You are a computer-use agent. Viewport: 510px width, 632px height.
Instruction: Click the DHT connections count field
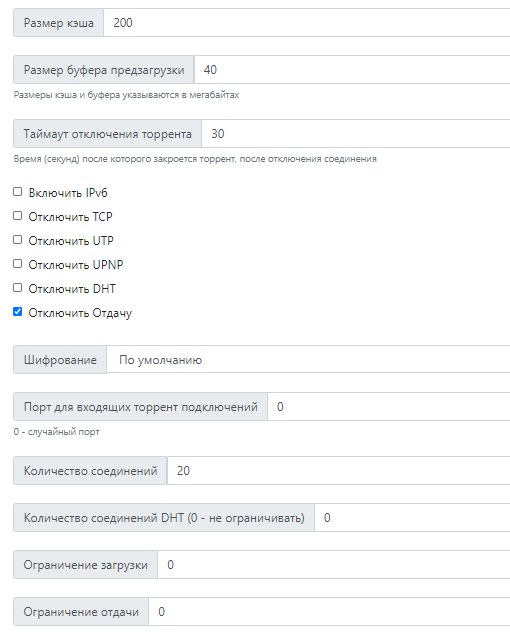click(412, 518)
